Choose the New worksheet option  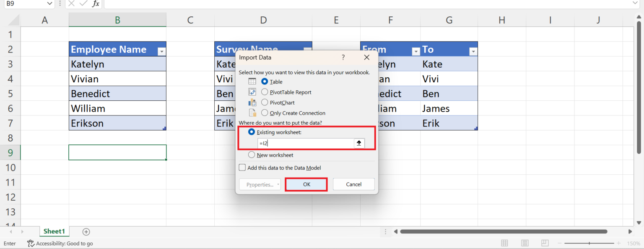click(251, 155)
